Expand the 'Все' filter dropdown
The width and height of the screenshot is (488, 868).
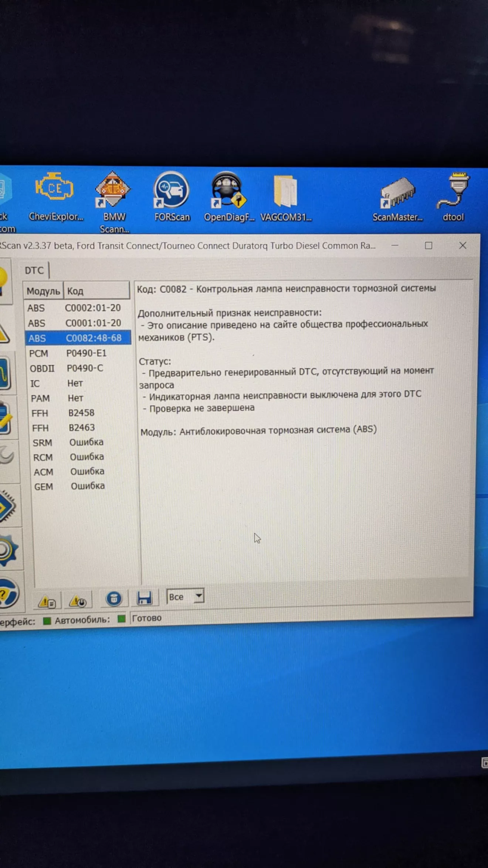click(x=199, y=596)
